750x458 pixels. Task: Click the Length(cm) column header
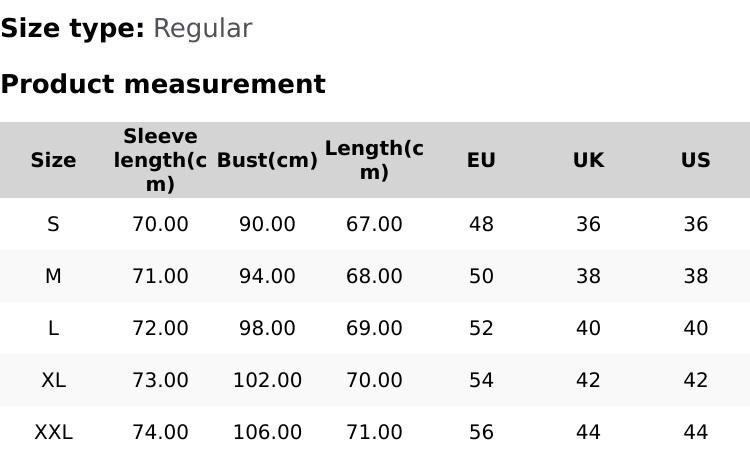click(374, 160)
